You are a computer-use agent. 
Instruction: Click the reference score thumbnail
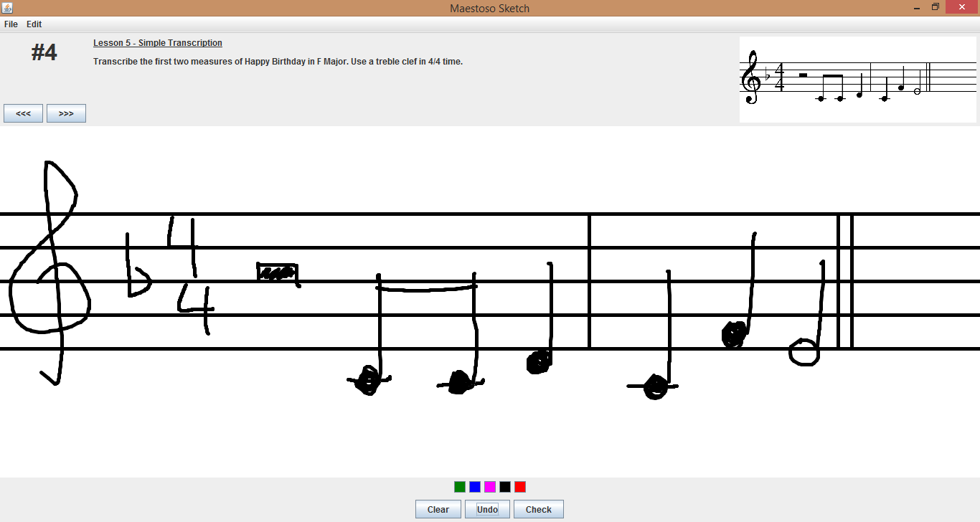(x=858, y=80)
